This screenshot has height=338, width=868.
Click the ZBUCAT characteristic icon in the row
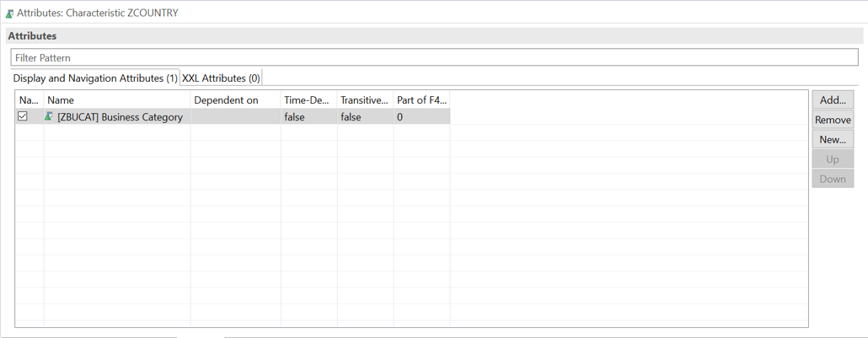click(x=49, y=116)
